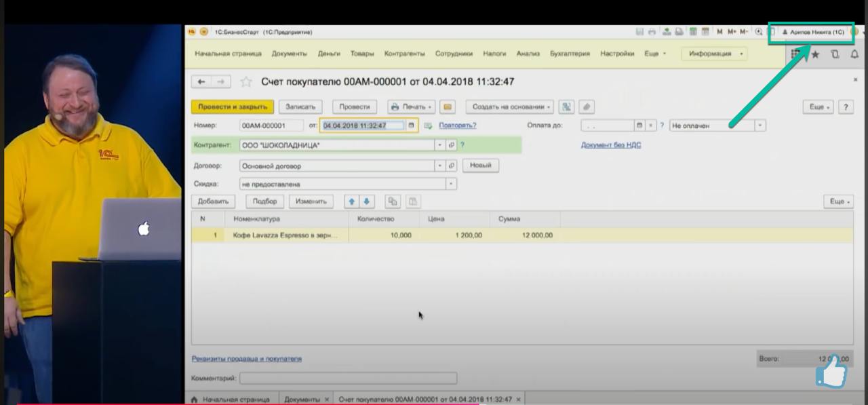
Task: Select the Кофе Lavazza Espresso cell
Action: 286,235
